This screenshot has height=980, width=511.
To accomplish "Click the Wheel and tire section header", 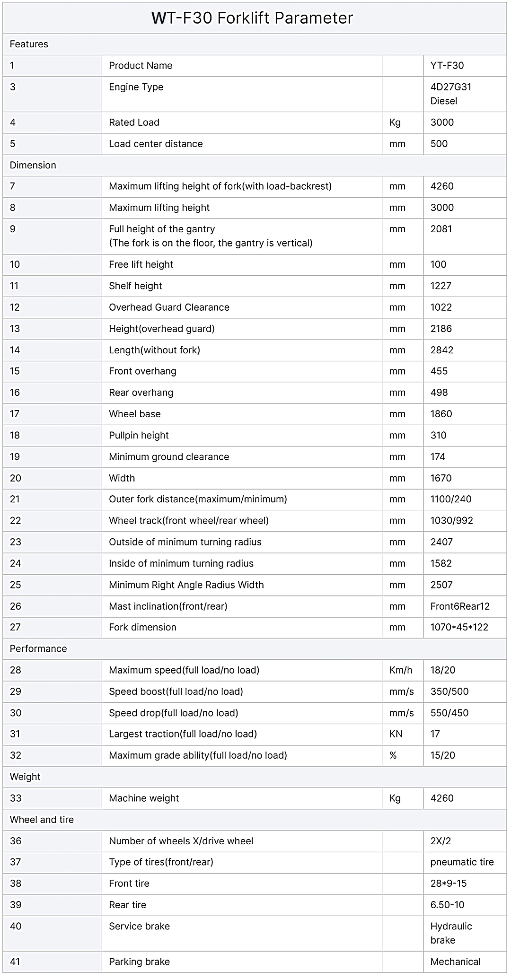I will pyautogui.click(x=42, y=820).
